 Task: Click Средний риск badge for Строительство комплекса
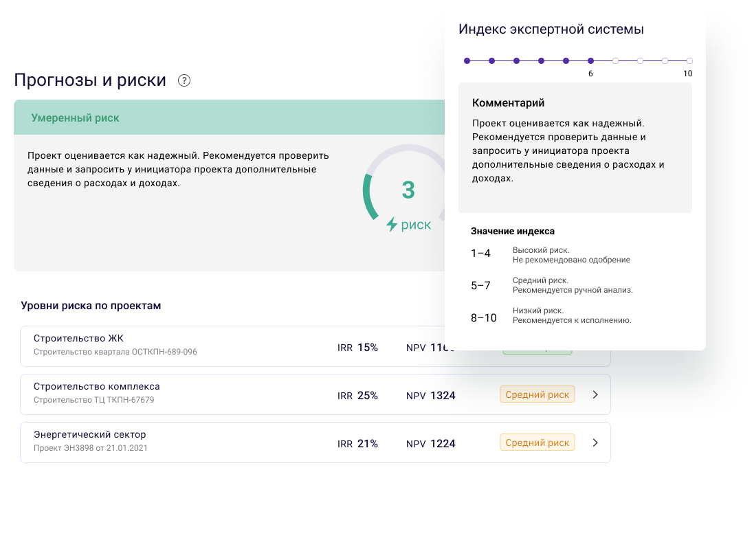[x=537, y=394]
